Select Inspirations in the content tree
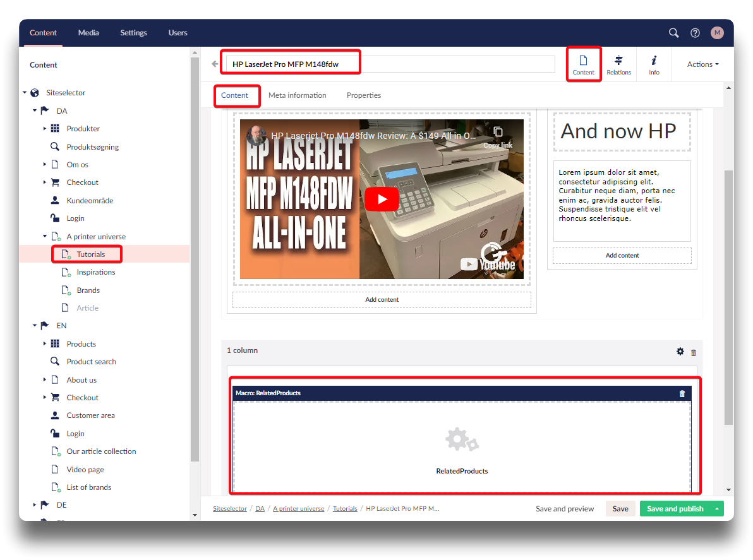 96,272
